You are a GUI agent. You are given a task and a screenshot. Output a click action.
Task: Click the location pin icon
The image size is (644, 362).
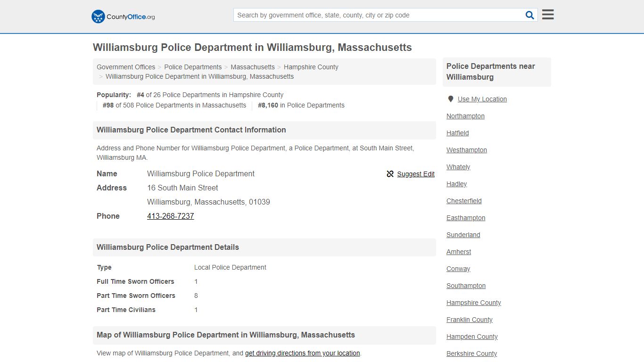tap(450, 99)
